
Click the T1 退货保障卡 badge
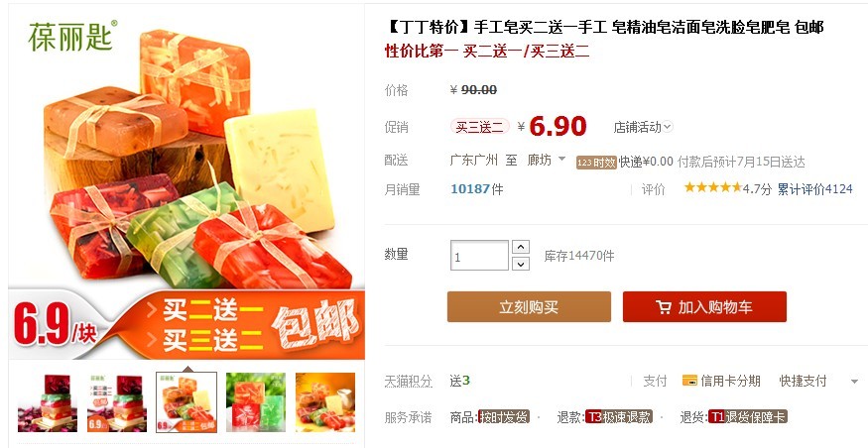[747, 417]
